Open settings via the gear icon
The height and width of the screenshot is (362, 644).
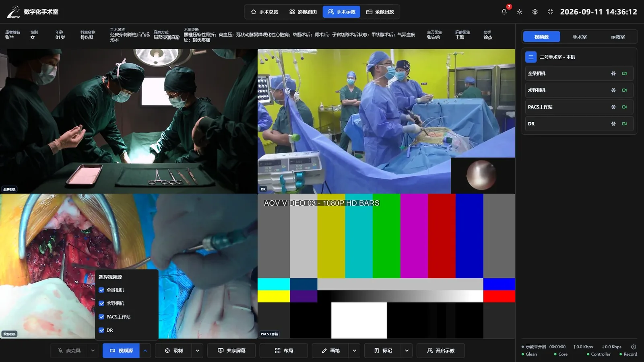[535, 12]
